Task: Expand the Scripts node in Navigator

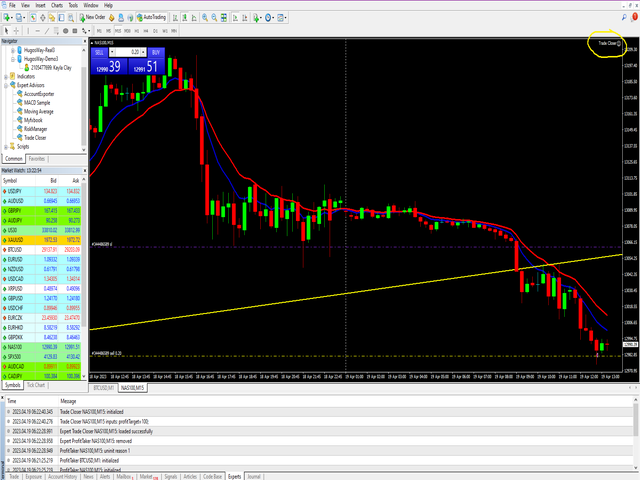Action: click(6, 147)
